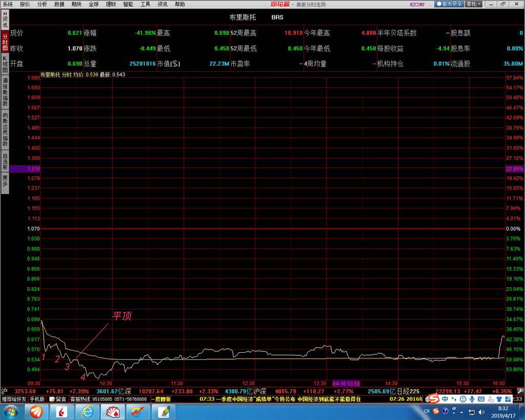Open the orange-white app taskbar icon
This screenshot has height=420, width=525.
36,412
